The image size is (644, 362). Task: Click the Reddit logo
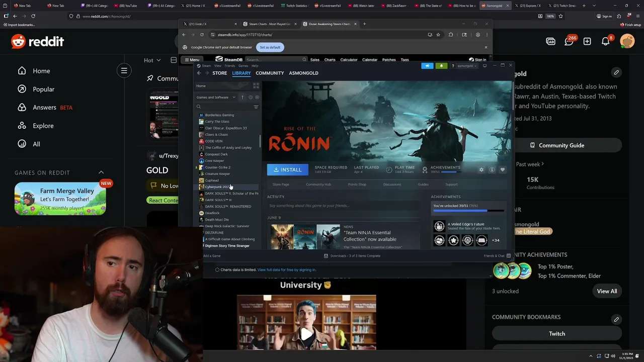[x=37, y=41]
